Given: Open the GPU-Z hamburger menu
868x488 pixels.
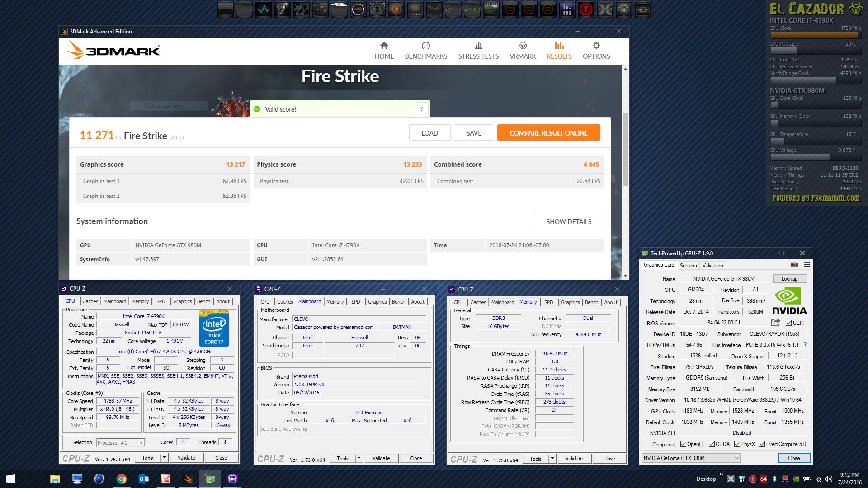Looking at the screenshot, I should 807,265.
